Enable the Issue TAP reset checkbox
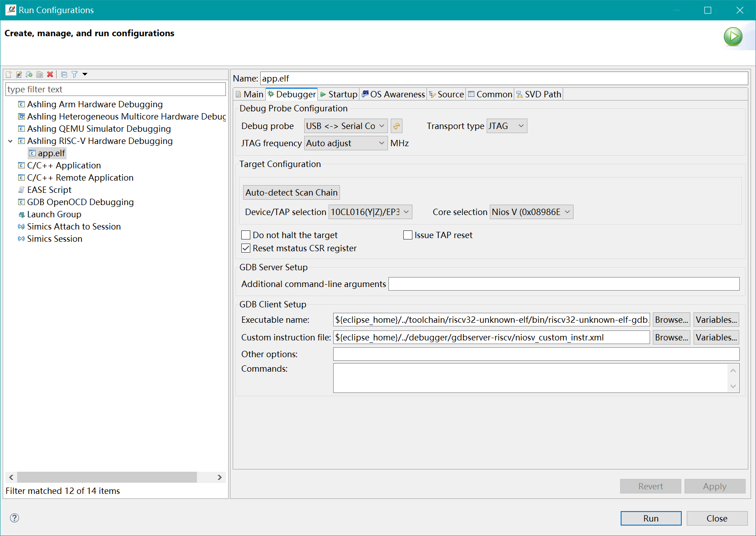This screenshot has width=756, height=536. pos(408,235)
